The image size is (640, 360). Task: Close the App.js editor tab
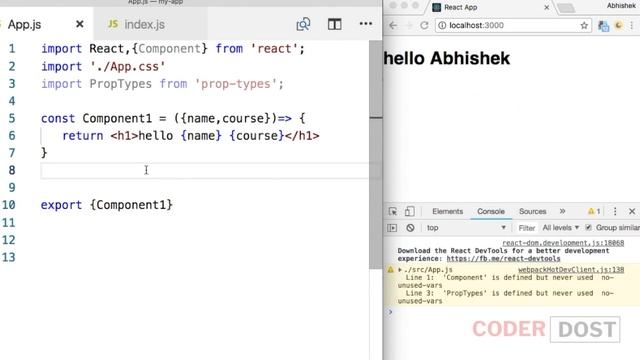(x=80, y=24)
